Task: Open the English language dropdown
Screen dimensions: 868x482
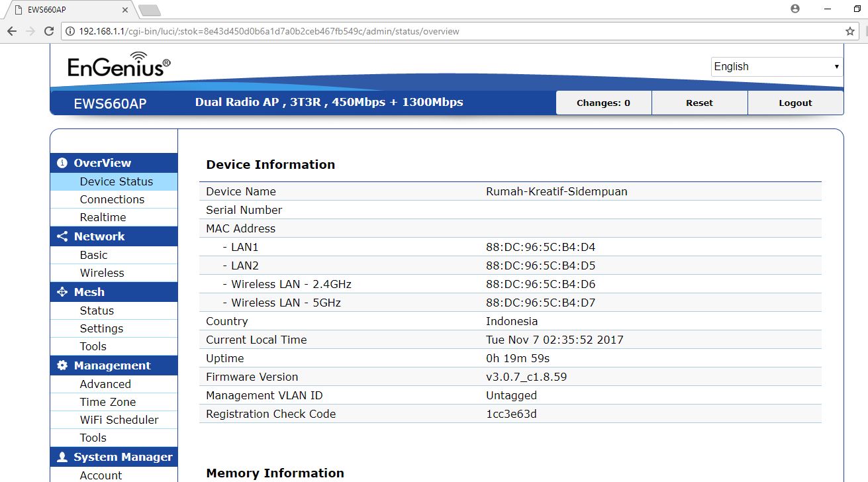Action: coord(777,67)
